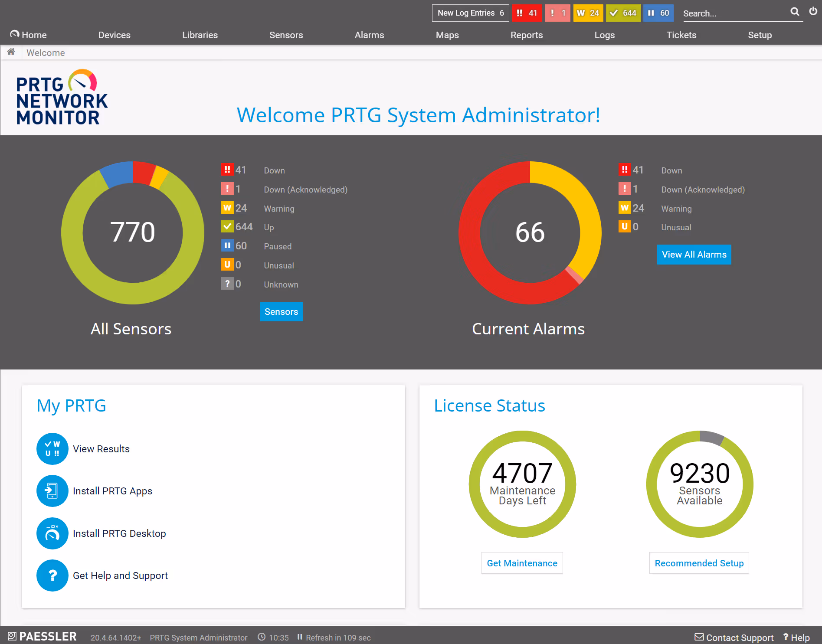Open Get Help and Support icon
Image resolution: width=822 pixels, height=644 pixels.
[52, 575]
